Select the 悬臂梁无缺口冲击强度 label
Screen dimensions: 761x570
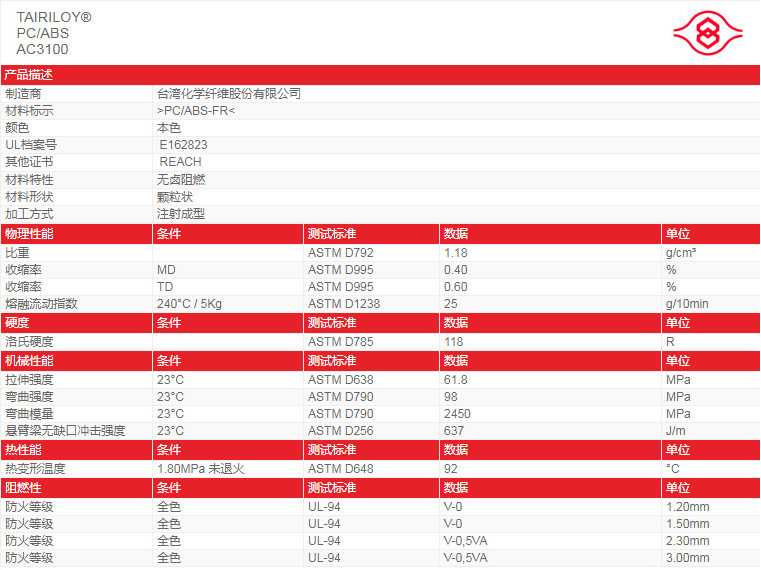tap(65, 430)
